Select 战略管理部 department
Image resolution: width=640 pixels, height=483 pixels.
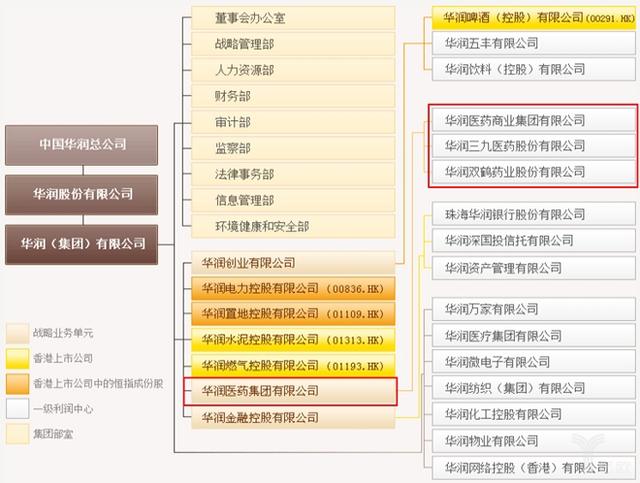pos(293,44)
